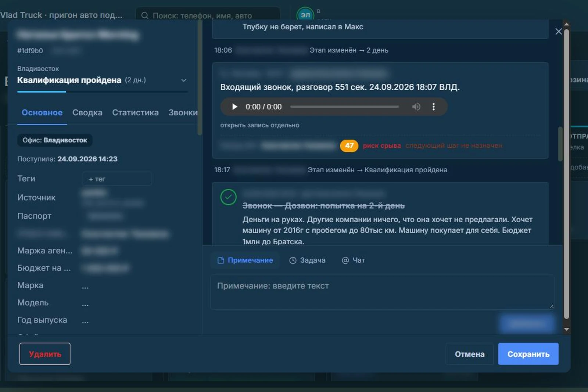The image size is (588, 392).
Task: Switch to the Основное tab
Action: (42, 112)
